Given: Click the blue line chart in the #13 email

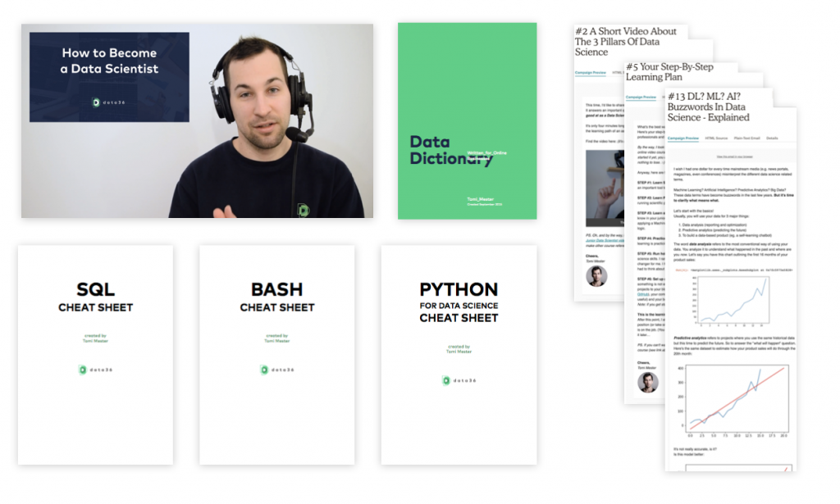Looking at the screenshot, I should 732,300.
